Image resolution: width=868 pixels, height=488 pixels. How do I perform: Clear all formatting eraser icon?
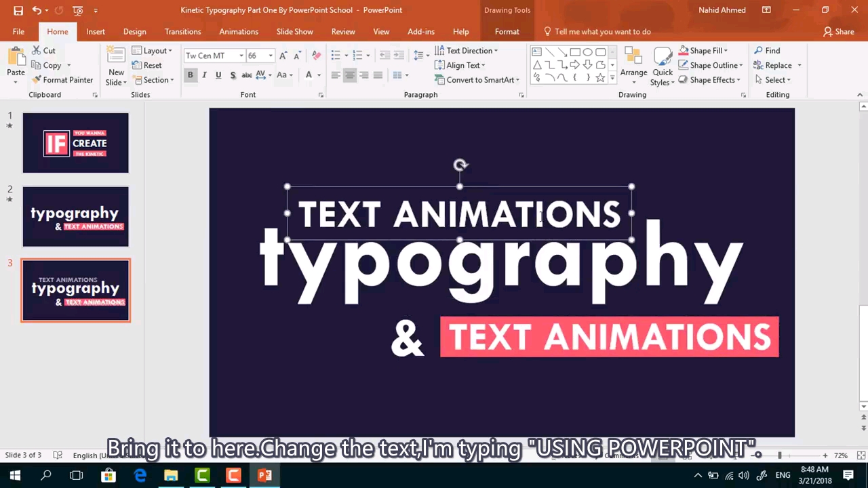[316, 56]
